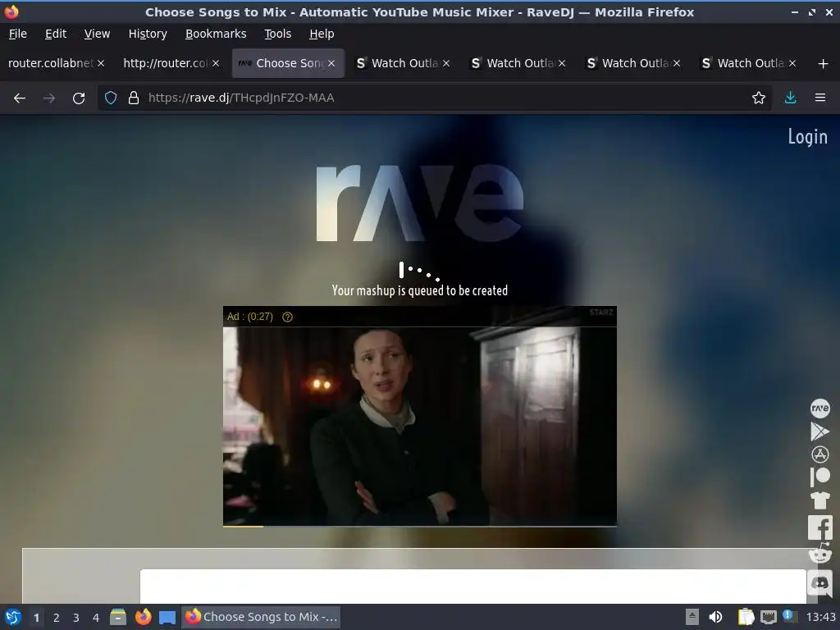Screen dimensions: 840x630
Task: Switch to workspace 2
Action: pos(57,618)
